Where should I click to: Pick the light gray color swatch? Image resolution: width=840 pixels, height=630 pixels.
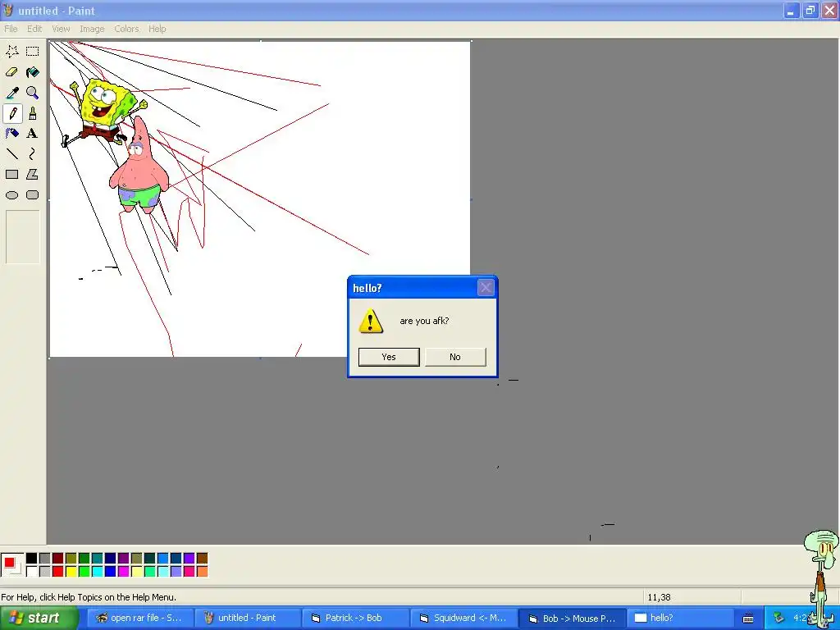(45, 572)
